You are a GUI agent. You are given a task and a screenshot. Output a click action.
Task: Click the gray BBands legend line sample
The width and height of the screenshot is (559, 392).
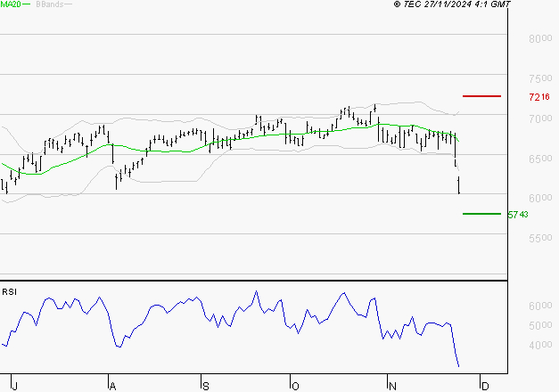coord(68,5)
